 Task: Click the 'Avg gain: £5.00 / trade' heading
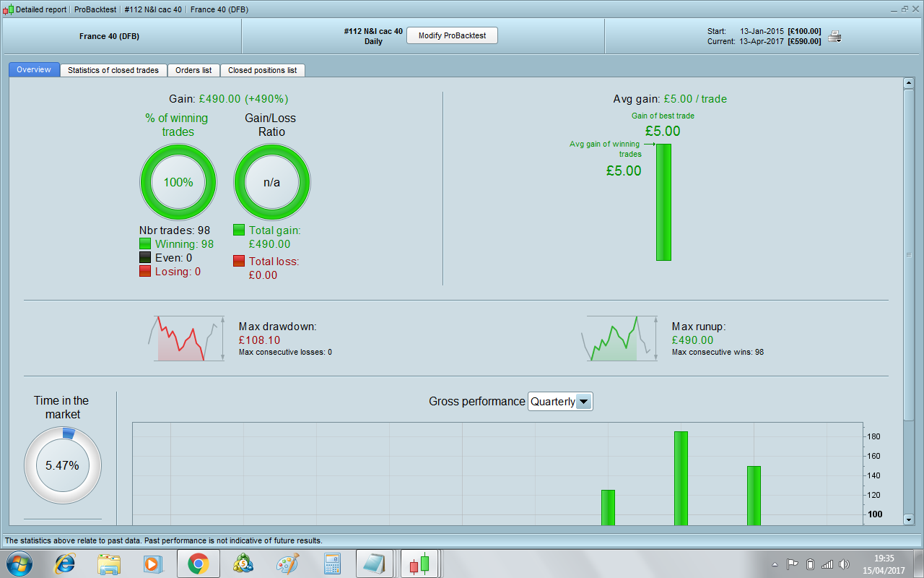point(670,99)
